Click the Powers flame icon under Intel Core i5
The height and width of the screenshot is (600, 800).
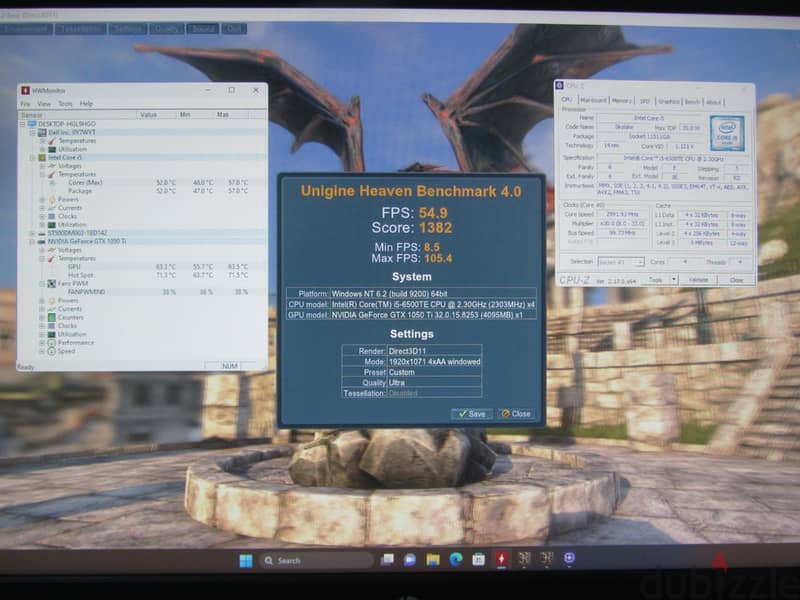pyautogui.click(x=52, y=199)
